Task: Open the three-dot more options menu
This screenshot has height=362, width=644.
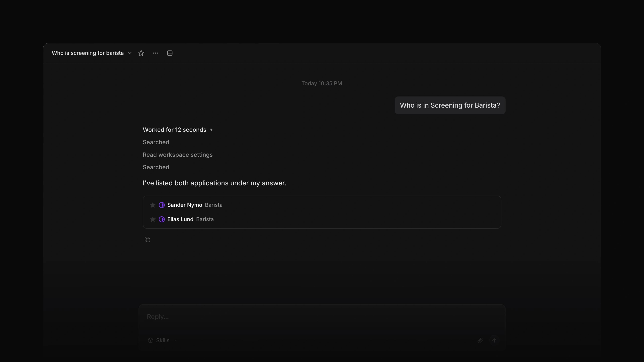Action: pos(155,53)
